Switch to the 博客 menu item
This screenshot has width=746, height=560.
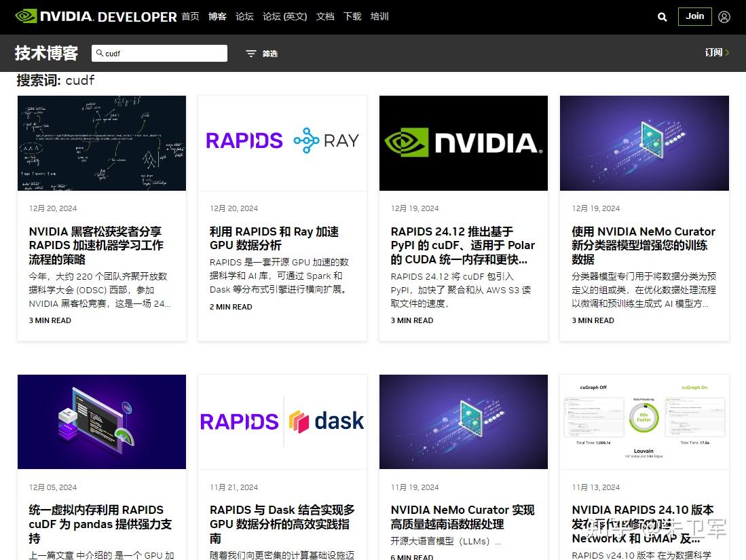click(217, 17)
